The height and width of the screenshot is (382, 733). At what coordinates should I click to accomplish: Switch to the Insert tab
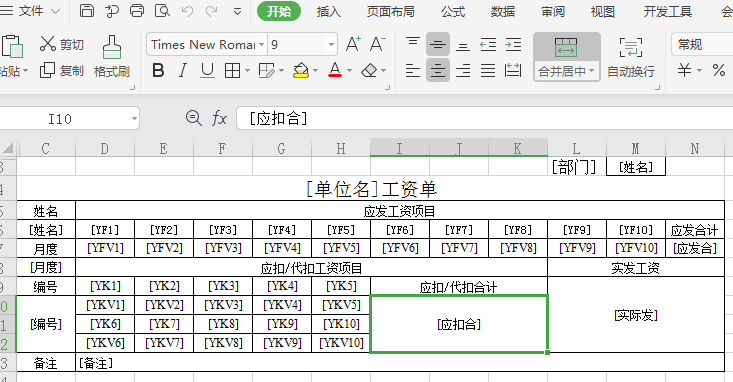tap(329, 11)
